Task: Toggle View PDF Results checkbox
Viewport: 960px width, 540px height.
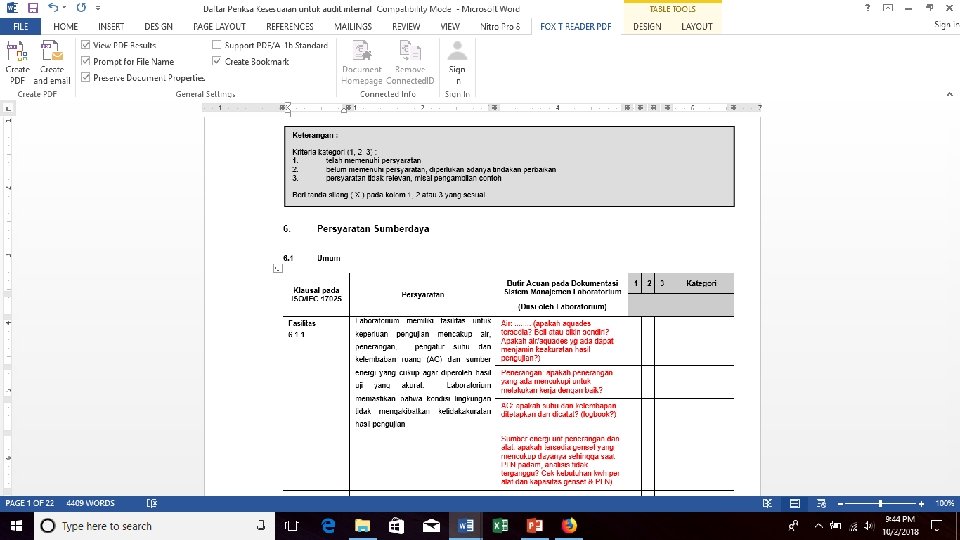Action: click(x=86, y=45)
